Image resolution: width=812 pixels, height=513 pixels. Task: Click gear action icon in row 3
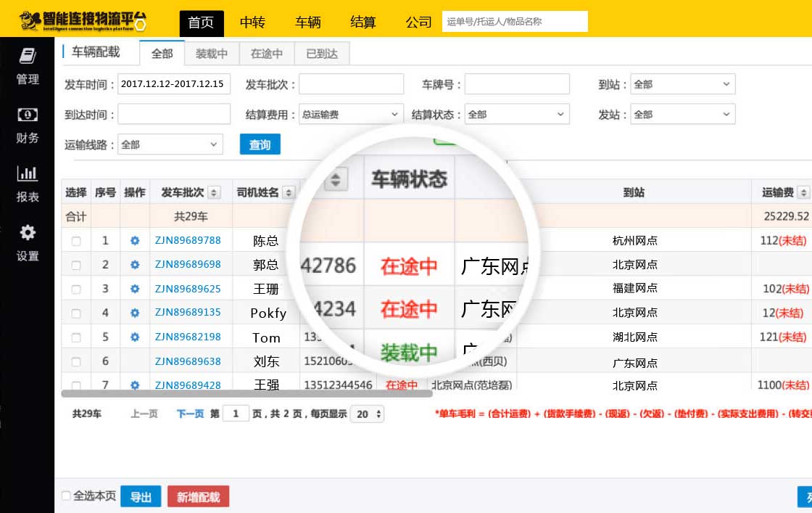134,289
